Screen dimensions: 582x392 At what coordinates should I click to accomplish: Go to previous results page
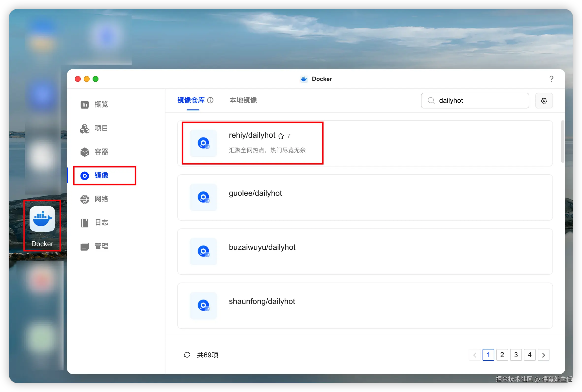click(x=475, y=355)
